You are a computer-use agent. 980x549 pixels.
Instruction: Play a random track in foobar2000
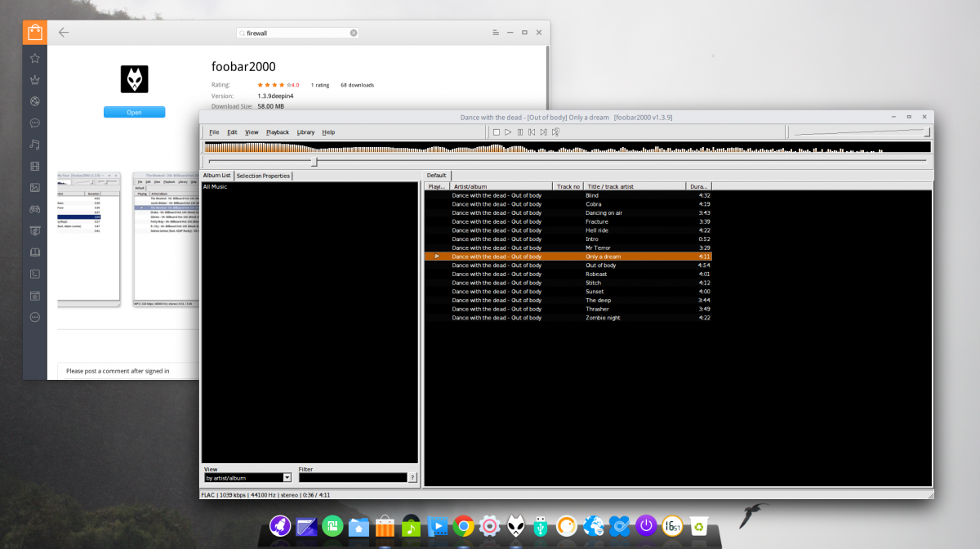[555, 132]
